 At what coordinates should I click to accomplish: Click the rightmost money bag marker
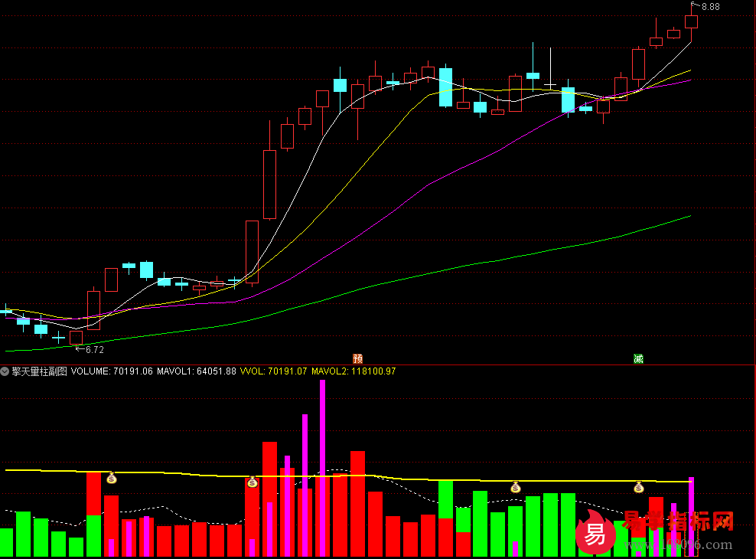point(639,487)
